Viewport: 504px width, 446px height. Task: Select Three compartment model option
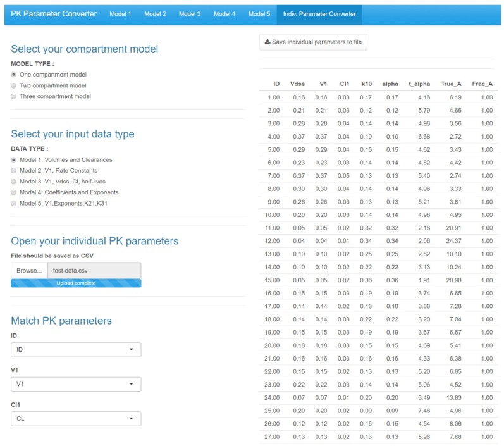14,96
